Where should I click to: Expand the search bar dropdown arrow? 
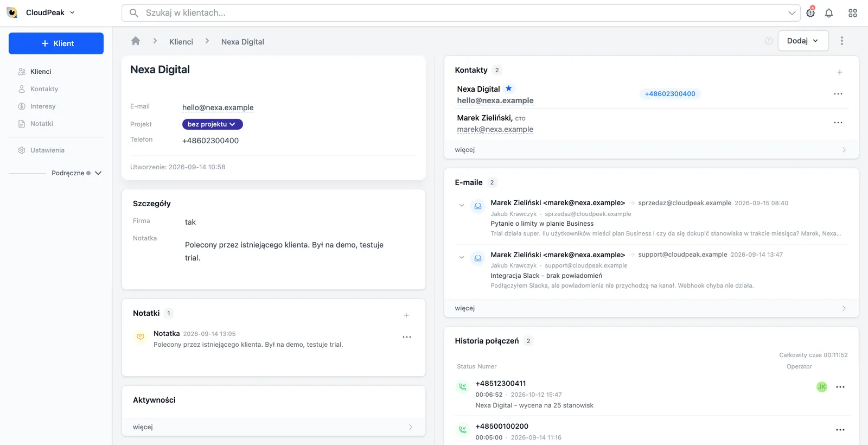[x=792, y=13]
